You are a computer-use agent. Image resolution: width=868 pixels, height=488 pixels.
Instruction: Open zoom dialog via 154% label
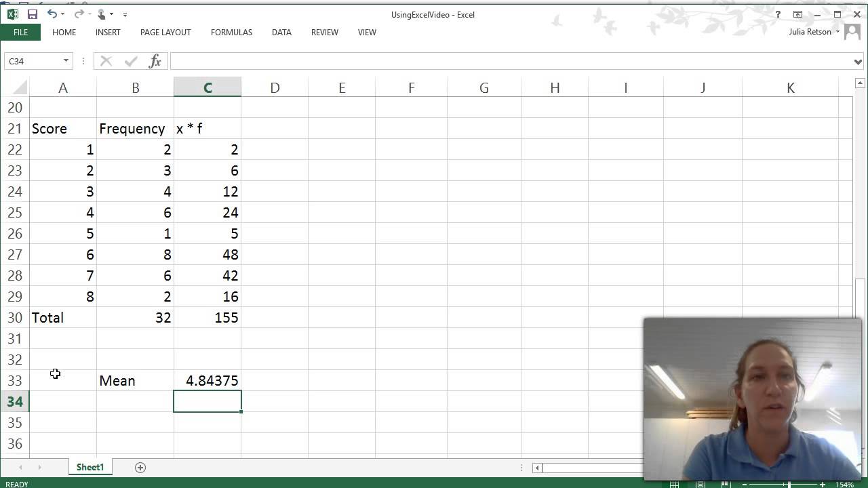(844, 484)
